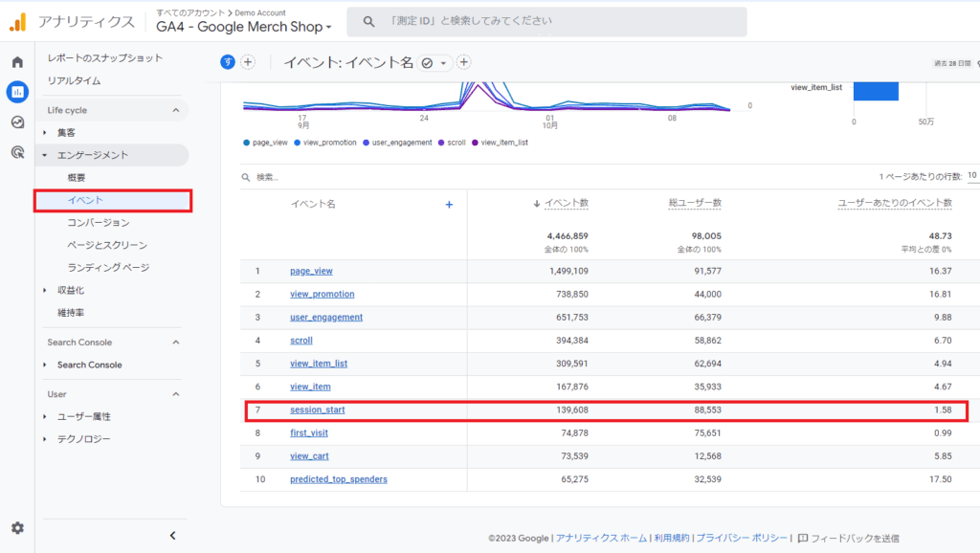Expand the テクノロジー tree item
Viewport: 980px width, 553px height.
(44, 439)
